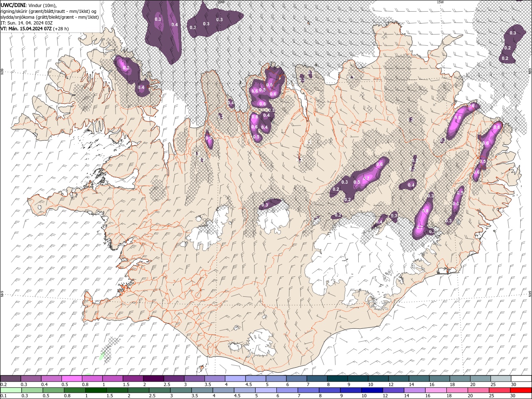Click the light lavender upper-scale swatch between 4 and 4.5

click(x=235, y=379)
